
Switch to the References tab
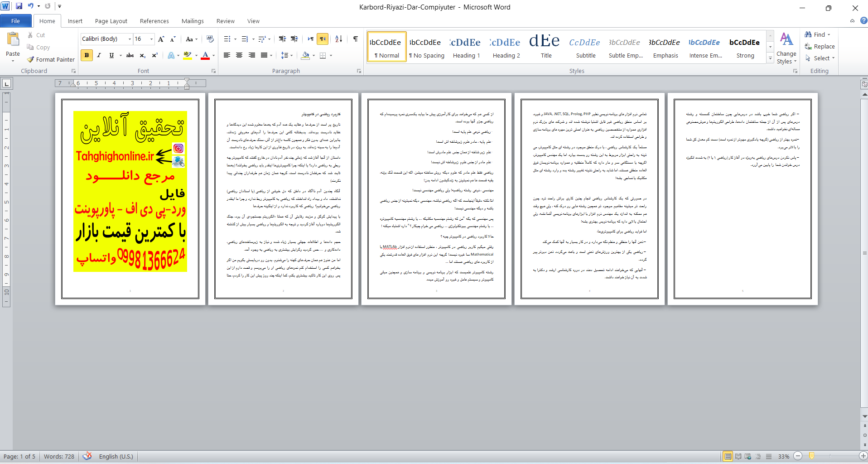pos(154,21)
